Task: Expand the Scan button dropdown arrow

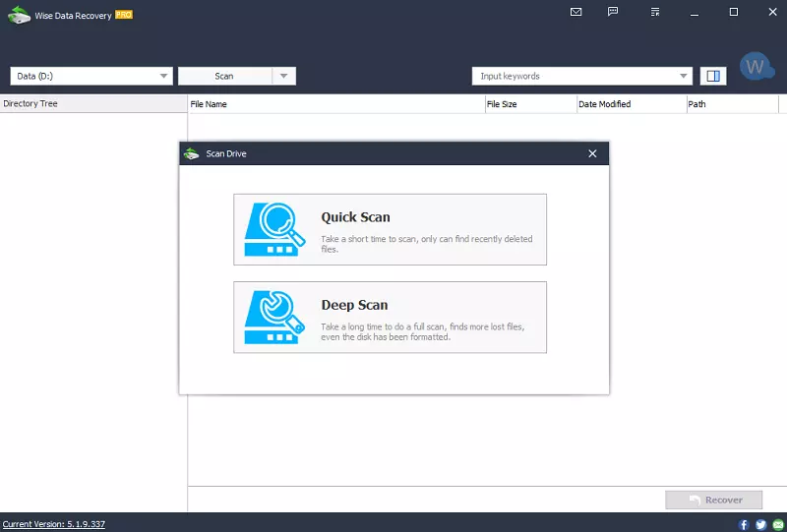Action: coord(283,76)
